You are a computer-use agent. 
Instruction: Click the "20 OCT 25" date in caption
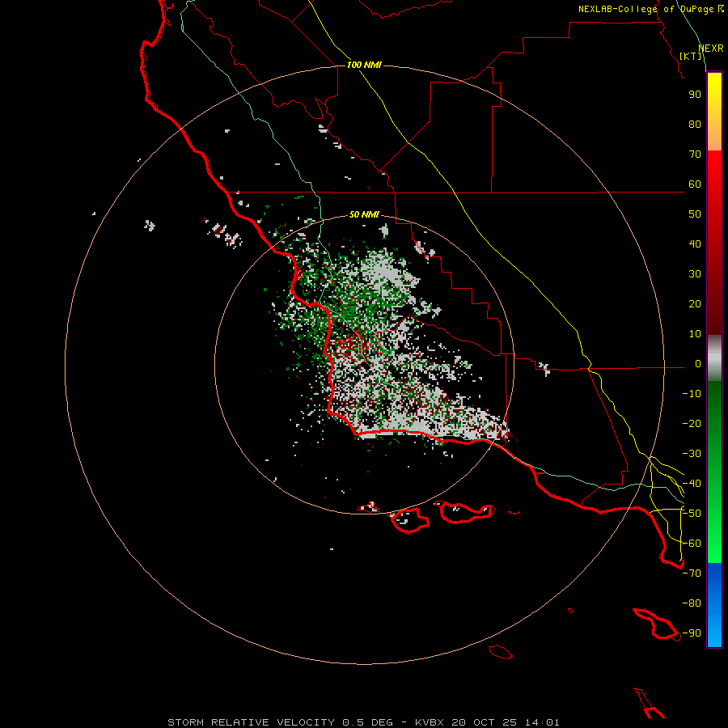point(485,722)
